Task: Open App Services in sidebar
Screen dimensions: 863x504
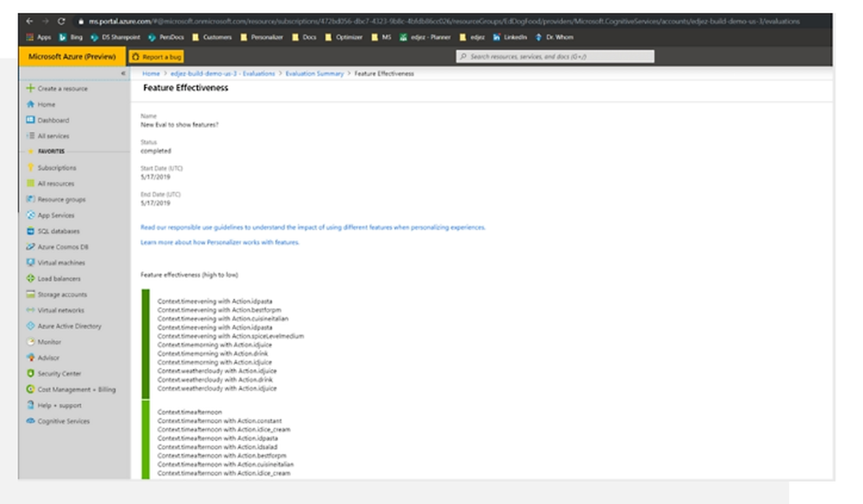Action: 50,215
